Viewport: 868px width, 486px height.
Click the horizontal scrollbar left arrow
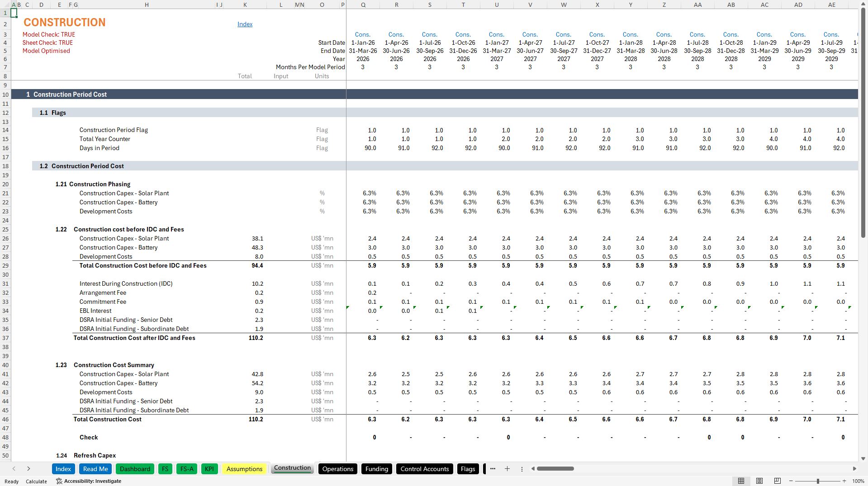[x=533, y=469]
